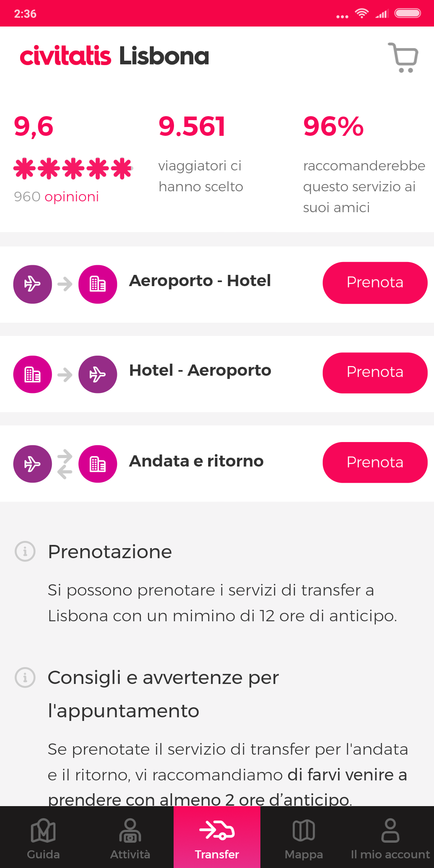Tap info icon beside Consigli e avvertenze
Screen dimensions: 434x868
click(25, 678)
